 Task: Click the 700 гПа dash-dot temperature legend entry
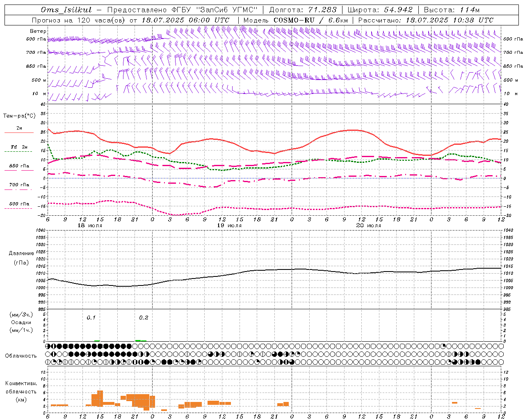click(x=19, y=187)
